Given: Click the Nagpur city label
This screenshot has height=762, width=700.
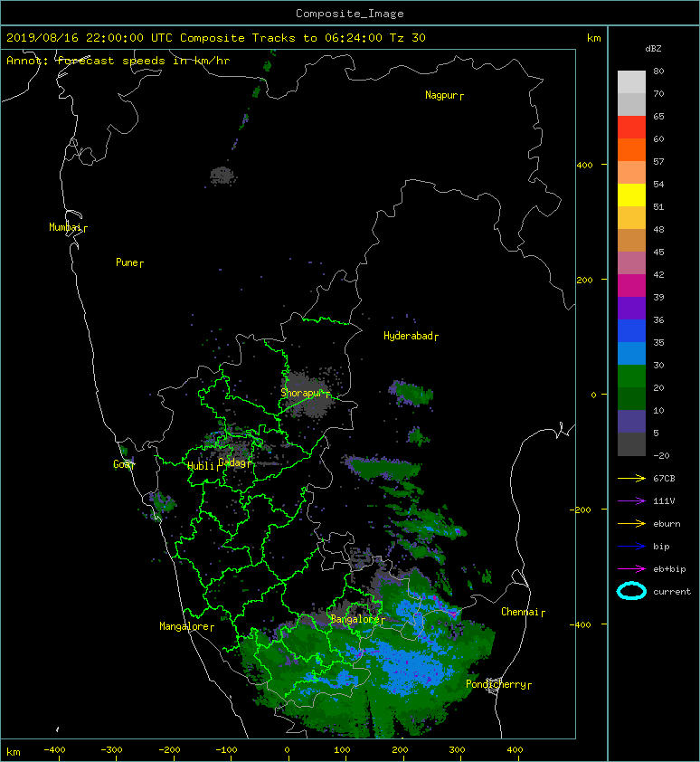Looking at the screenshot, I should tap(442, 95).
